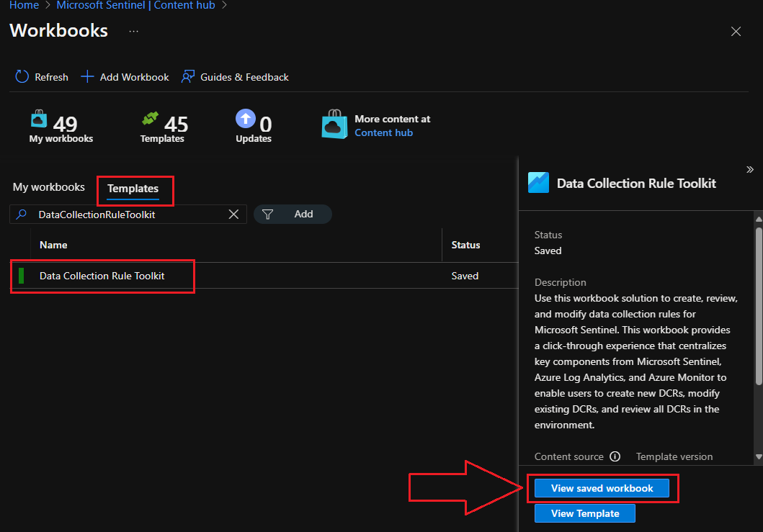763x532 pixels.
Task: Click the Content source info icon
Action: click(x=615, y=456)
